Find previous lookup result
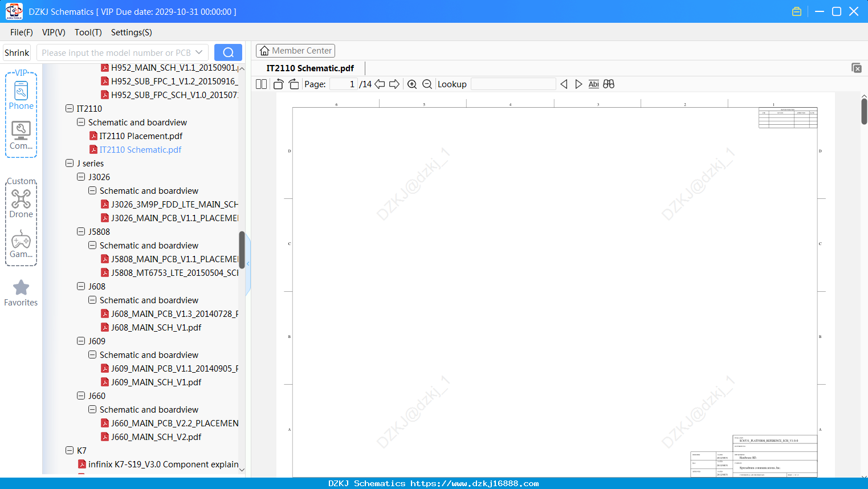Viewport: 868px width, 489px height. pyautogui.click(x=564, y=84)
